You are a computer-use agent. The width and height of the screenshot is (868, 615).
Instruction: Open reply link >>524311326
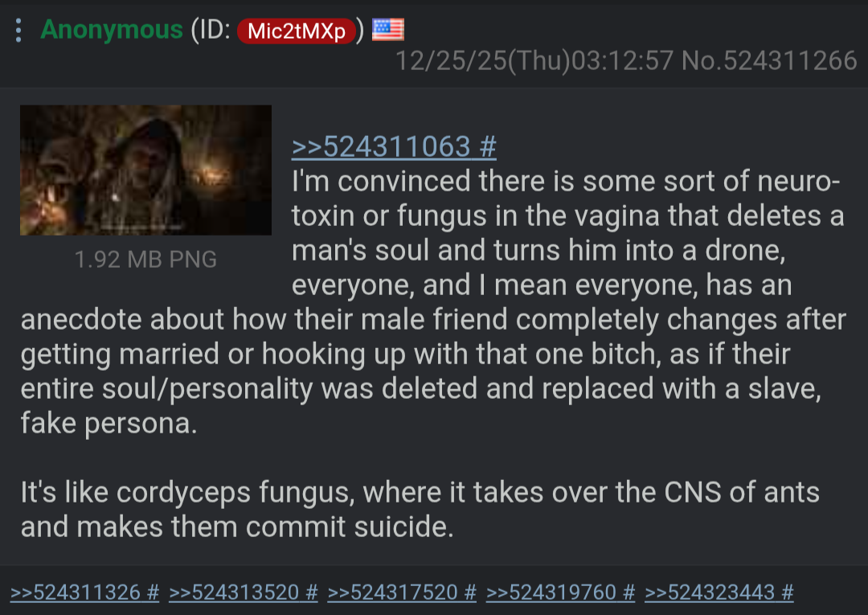point(76,592)
